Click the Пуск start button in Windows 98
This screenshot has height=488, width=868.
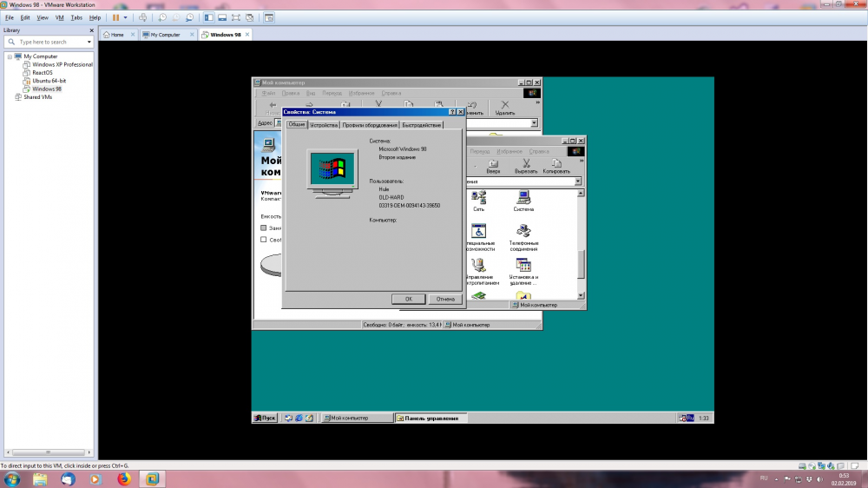[x=265, y=419]
